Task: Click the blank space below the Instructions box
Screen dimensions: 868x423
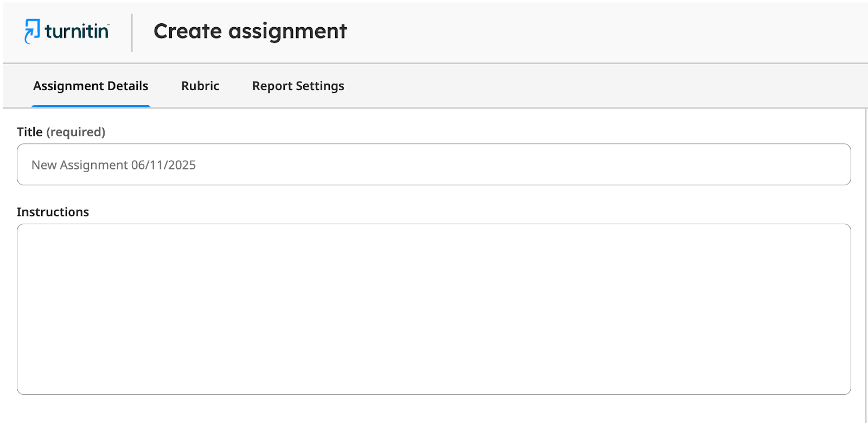Action: pyautogui.click(x=434, y=409)
